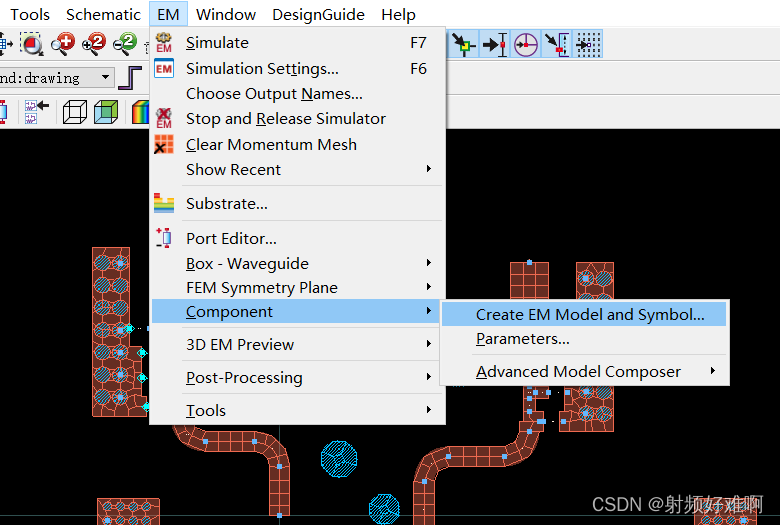Click the zoom in plus magnifier icon

coord(63,44)
